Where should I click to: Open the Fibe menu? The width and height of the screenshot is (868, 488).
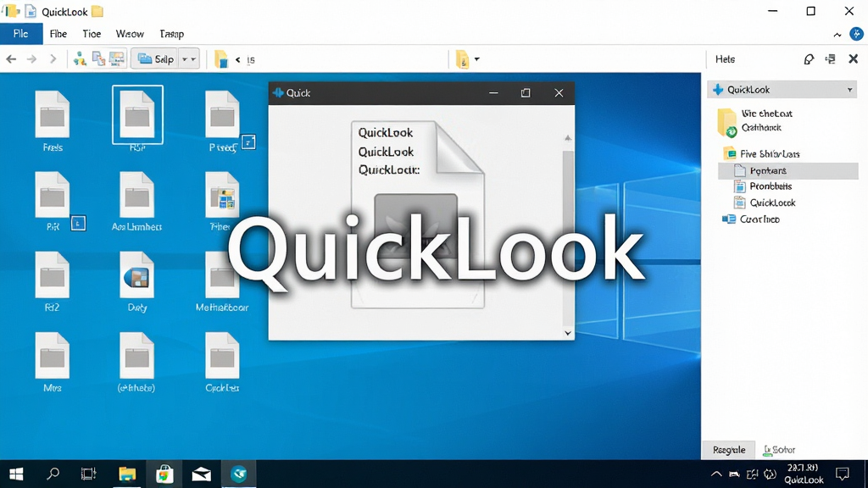[58, 34]
